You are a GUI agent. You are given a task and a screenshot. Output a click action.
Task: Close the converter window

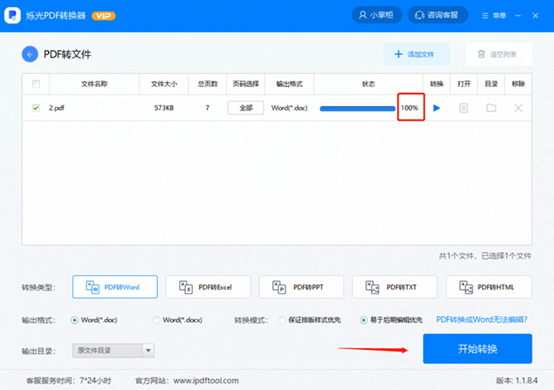pyautogui.click(x=536, y=16)
